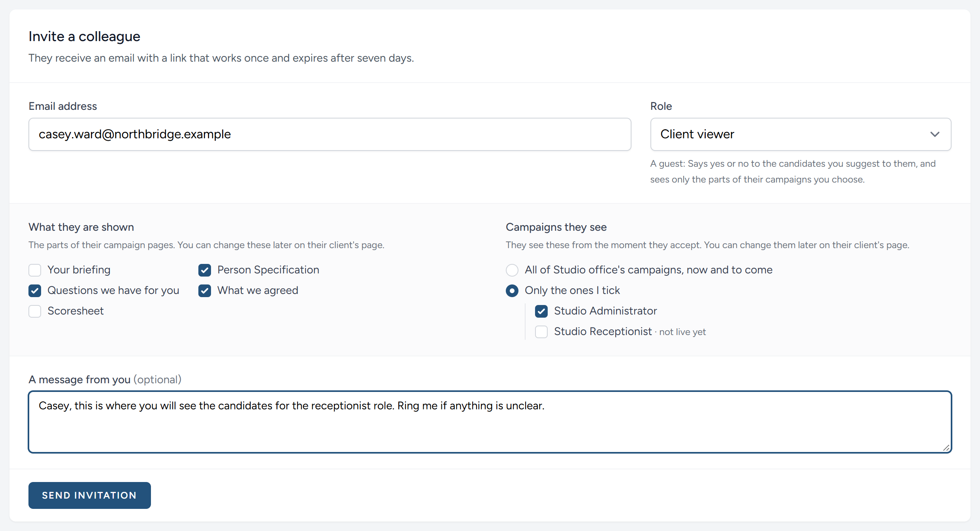
Task: Click the link expiry description text
Action: [x=221, y=58]
